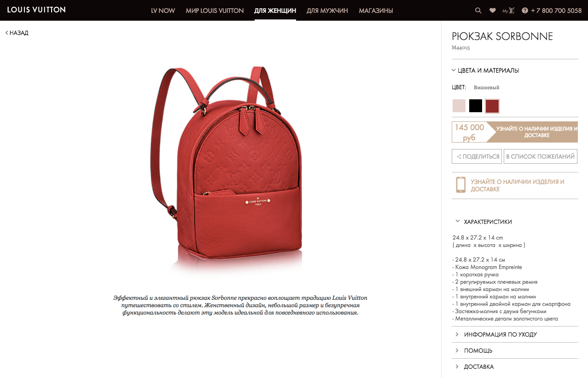Screen dimensions: 588x378
Task: Open the search magnifier icon
Action: [478, 10]
